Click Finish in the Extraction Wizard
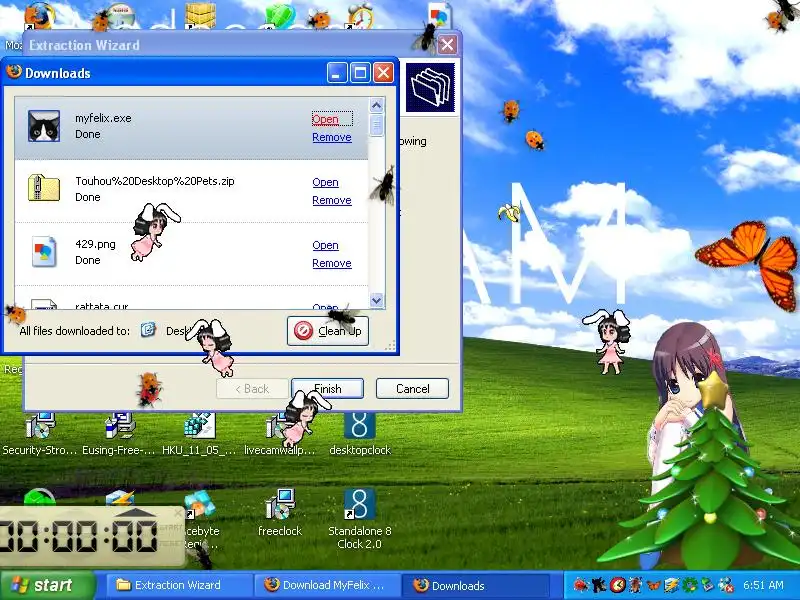The width and height of the screenshot is (800, 600). click(328, 389)
